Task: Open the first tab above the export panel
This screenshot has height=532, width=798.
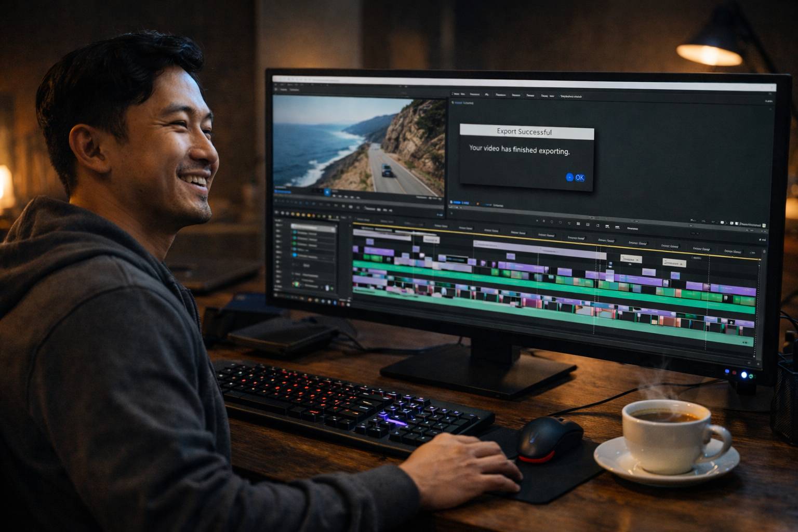Action: [x=456, y=95]
